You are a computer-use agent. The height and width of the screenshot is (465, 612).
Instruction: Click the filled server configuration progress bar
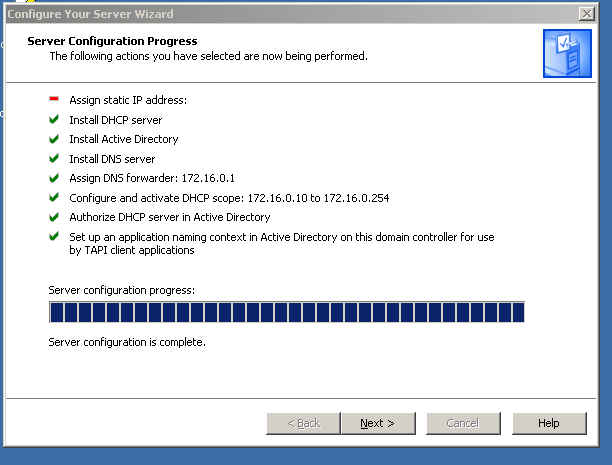click(286, 313)
